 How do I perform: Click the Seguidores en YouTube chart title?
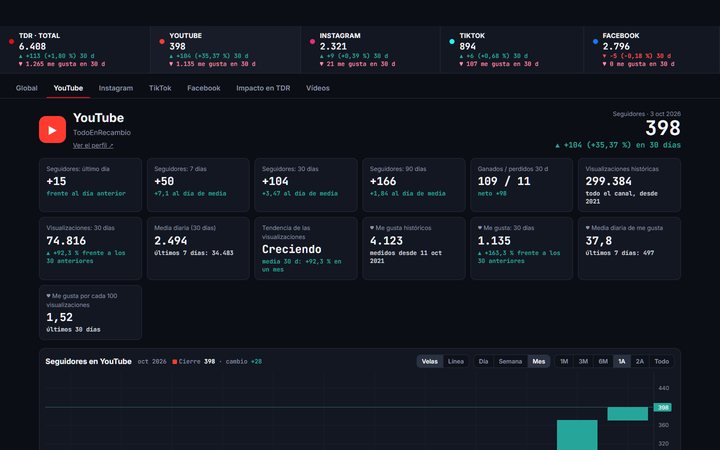(89, 361)
